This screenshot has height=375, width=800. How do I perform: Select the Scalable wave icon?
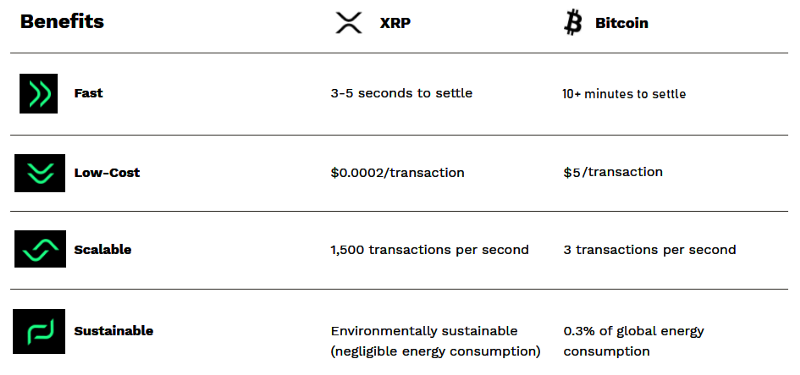click(40, 249)
